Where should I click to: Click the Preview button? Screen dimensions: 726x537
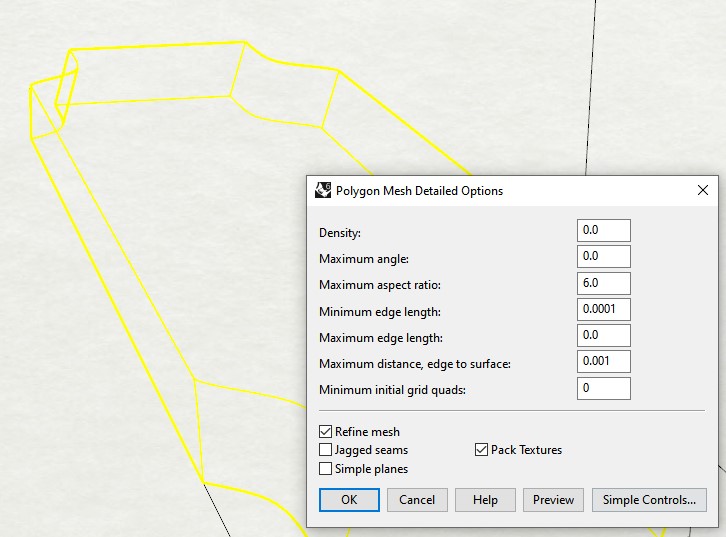[x=553, y=500]
